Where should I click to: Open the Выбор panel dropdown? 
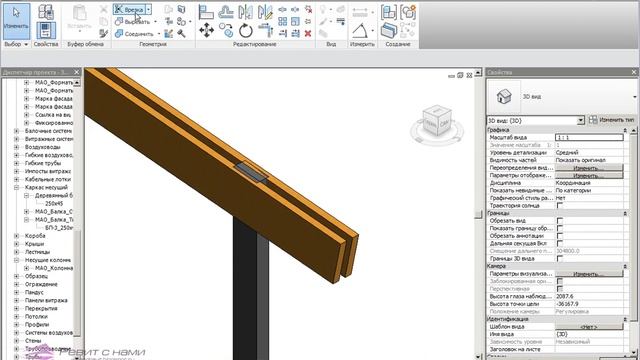[x=26, y=44]
